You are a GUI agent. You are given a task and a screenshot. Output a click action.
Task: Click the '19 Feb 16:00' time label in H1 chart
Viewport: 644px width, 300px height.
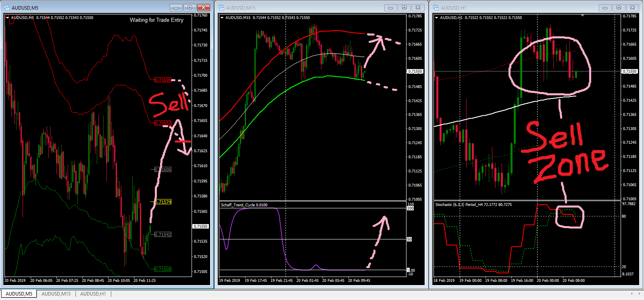pos(522,281)
